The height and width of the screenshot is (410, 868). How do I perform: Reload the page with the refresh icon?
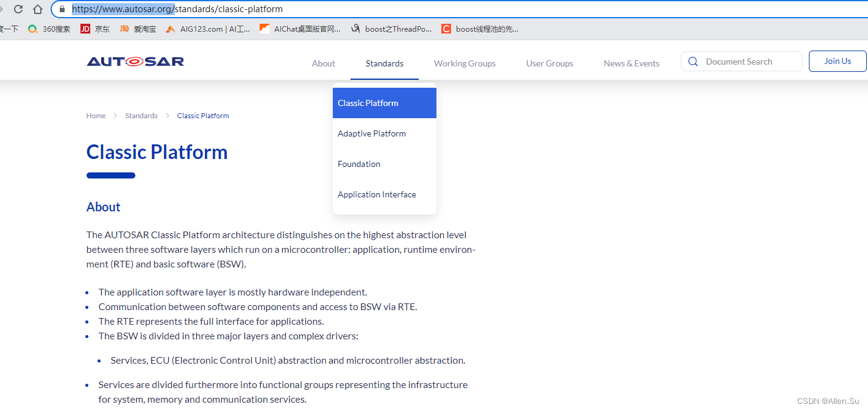[x=18, y=9]
